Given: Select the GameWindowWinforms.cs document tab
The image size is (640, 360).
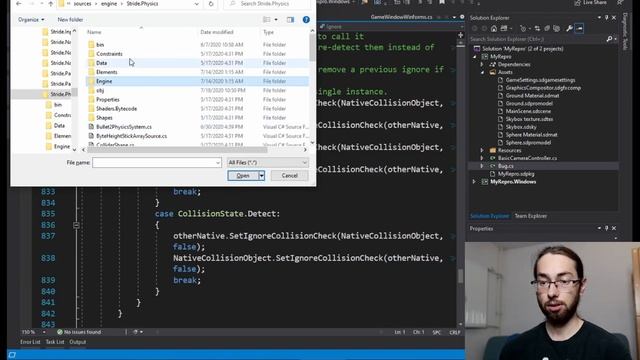Looking at the screenshot, I should pos(401,17).
